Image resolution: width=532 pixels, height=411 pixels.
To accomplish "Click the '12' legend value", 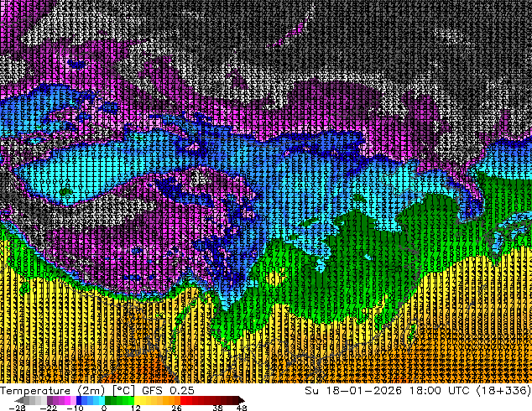I will (x=136, y=408).
